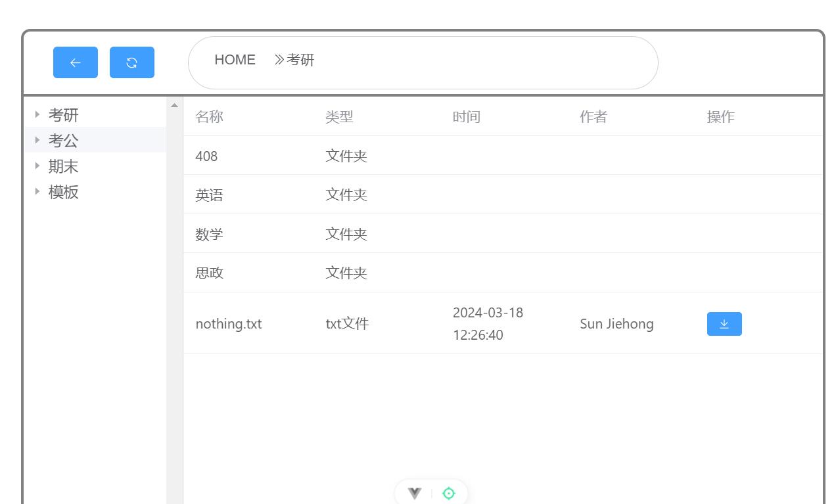
Task: Click the double chevron breadcrumb separator
Action: [x=279, y=60]
